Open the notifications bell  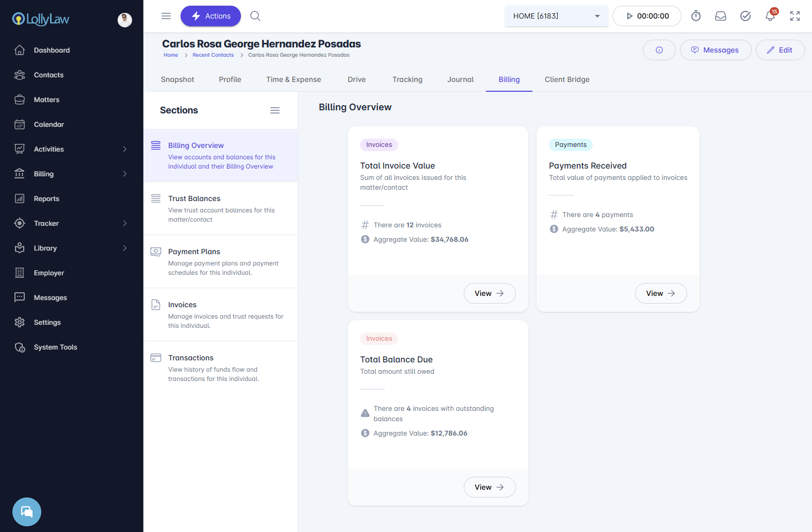770,15
